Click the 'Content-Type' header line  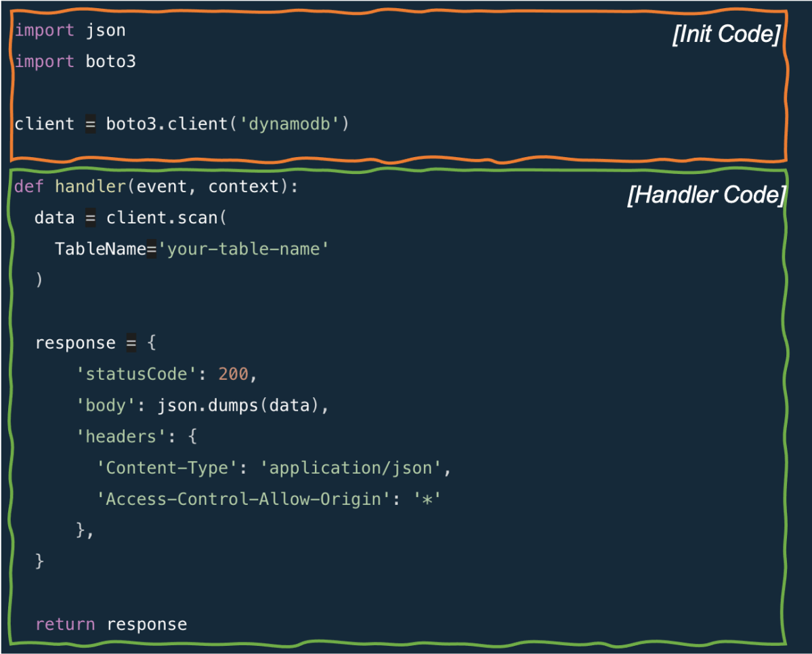coord(274,468)
